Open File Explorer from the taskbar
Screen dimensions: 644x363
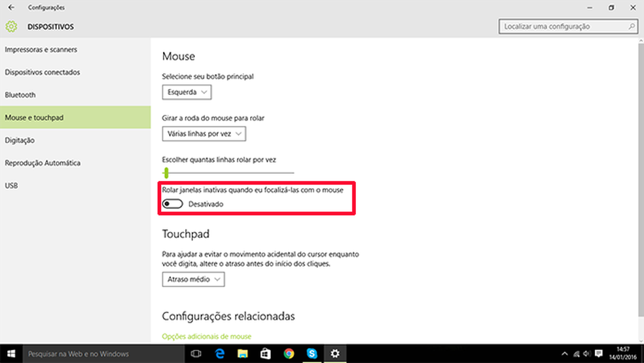click(243, 354)
